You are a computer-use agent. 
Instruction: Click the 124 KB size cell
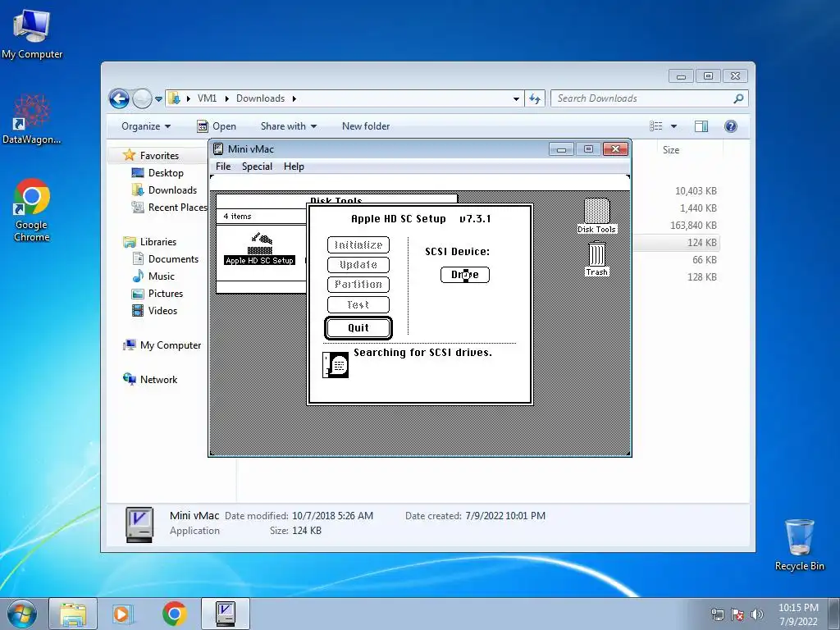point(702,243)
